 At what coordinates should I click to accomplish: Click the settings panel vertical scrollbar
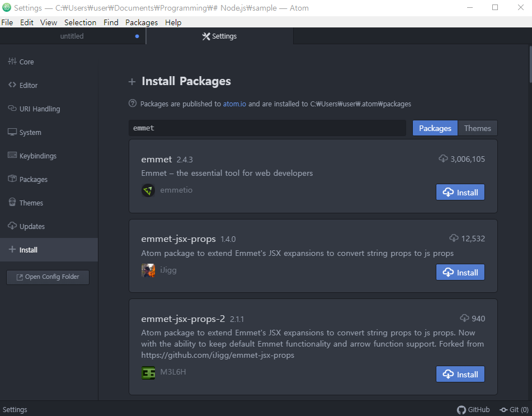pos(530,64)
